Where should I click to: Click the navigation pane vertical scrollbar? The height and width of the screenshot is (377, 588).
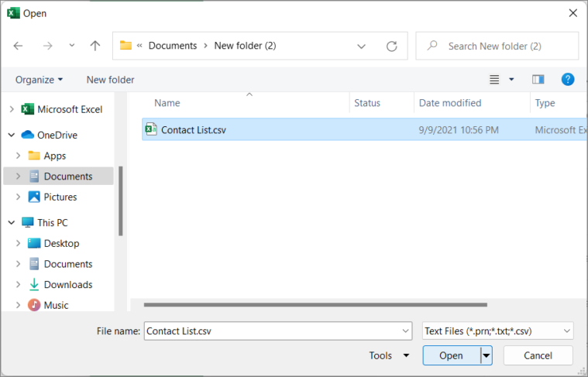coord(120,201)
